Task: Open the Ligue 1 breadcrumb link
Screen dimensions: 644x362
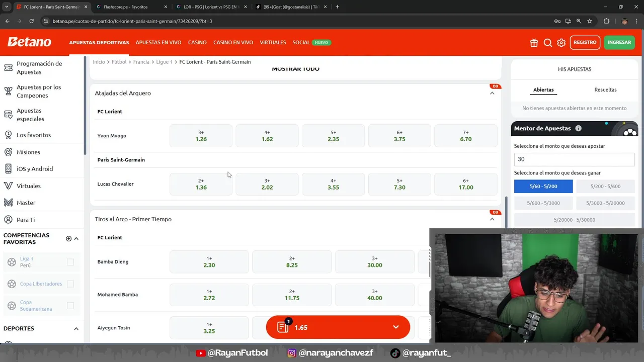Action: [x=164, y=62]
